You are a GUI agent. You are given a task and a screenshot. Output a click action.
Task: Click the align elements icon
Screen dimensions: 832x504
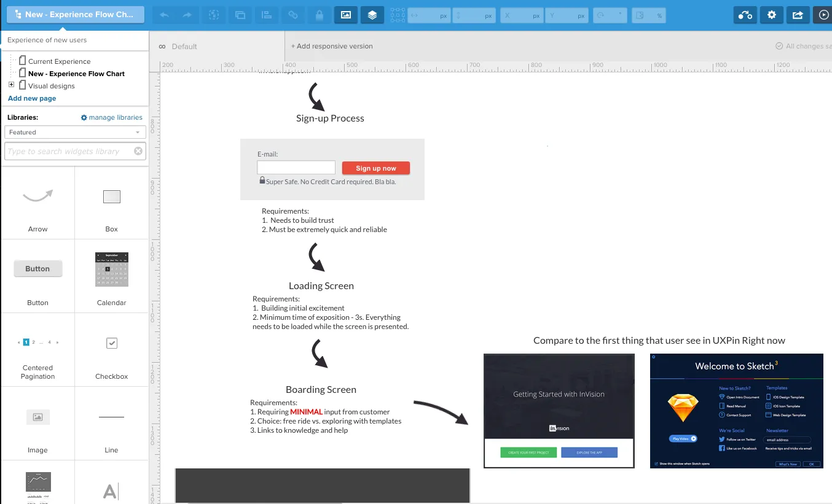tap(267, 15)
